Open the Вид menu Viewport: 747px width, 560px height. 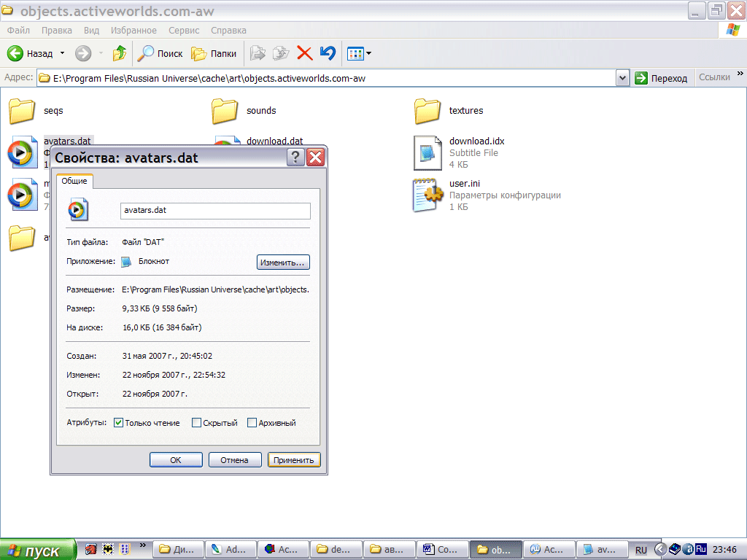[x=91, y=31]
